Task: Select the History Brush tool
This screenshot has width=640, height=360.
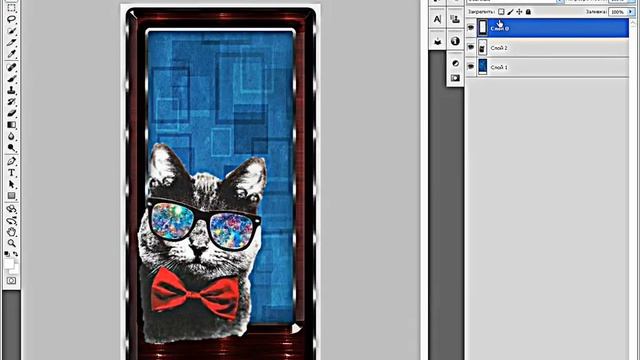Action: pos(11,101)
